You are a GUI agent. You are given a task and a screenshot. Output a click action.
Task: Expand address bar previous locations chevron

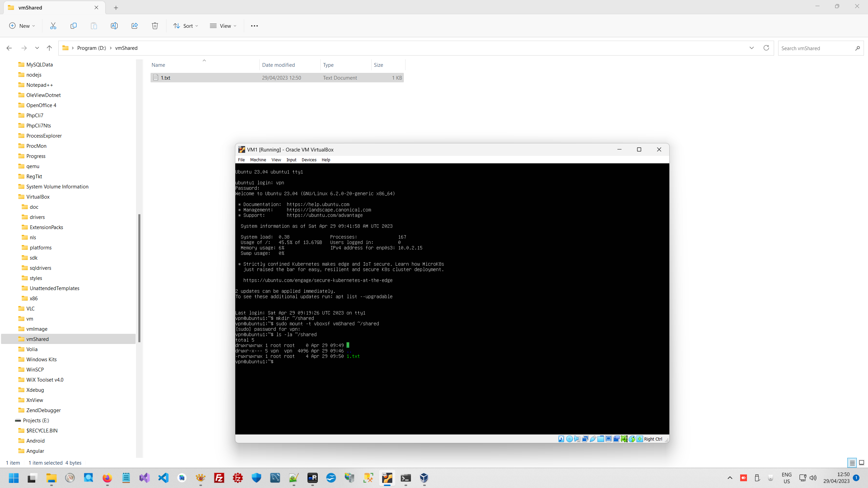(751, 48)
